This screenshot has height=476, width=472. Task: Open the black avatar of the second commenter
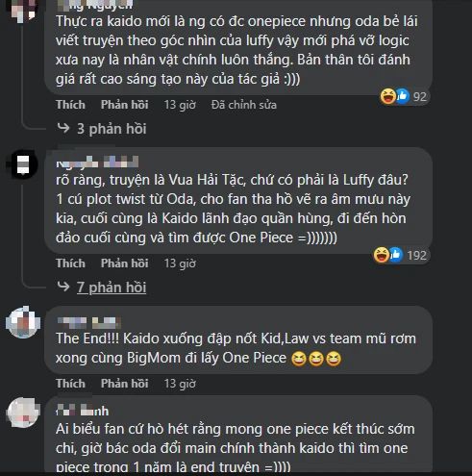point(23,164)
